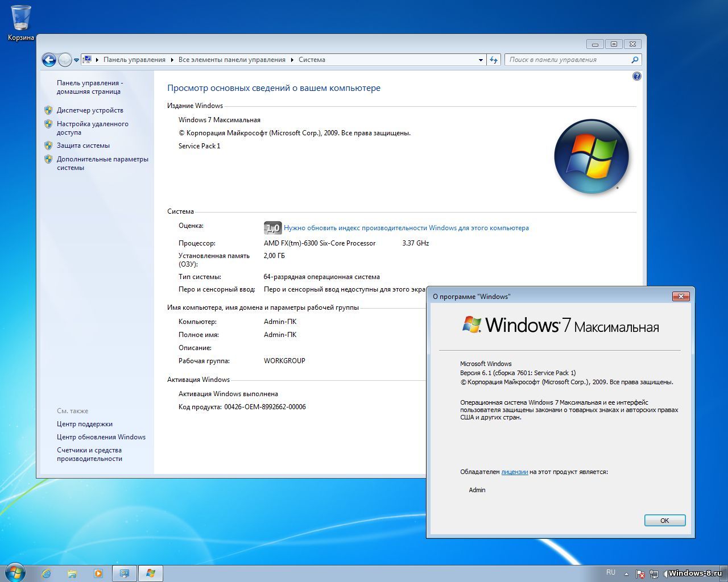The image size is (728, 582).
Task: Select 'Система' breadcrumb segment
Action: click(312, 60)
